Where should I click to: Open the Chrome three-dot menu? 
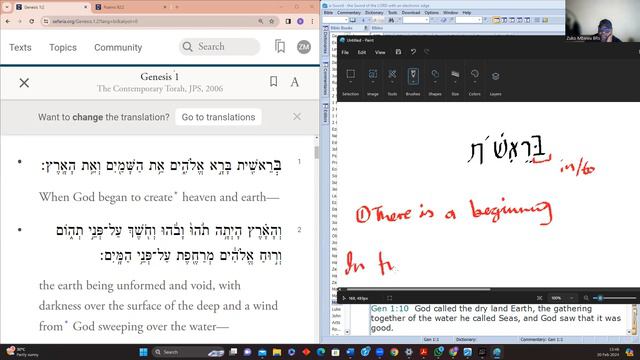(312, 21)
